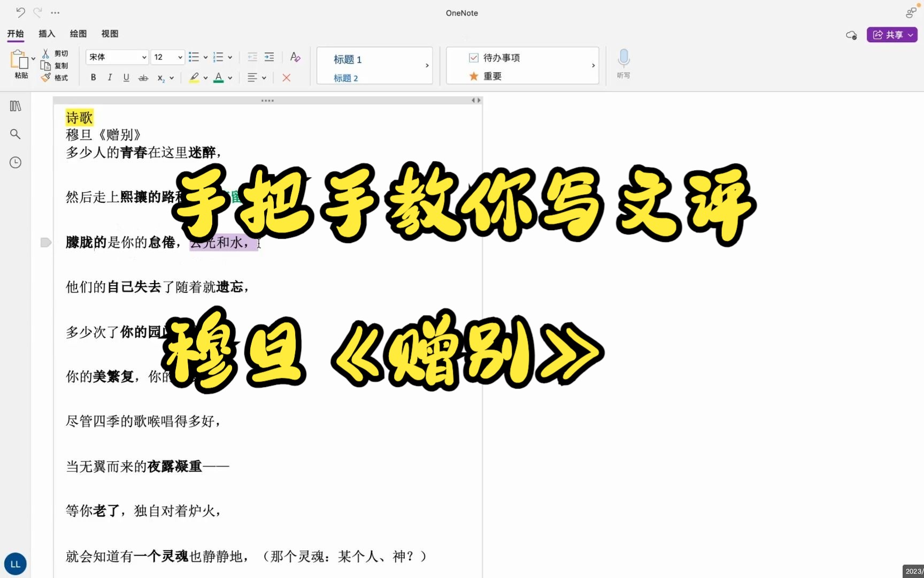Click the red X delete icon
Screen dimensions: 924x578
(287, 78)
